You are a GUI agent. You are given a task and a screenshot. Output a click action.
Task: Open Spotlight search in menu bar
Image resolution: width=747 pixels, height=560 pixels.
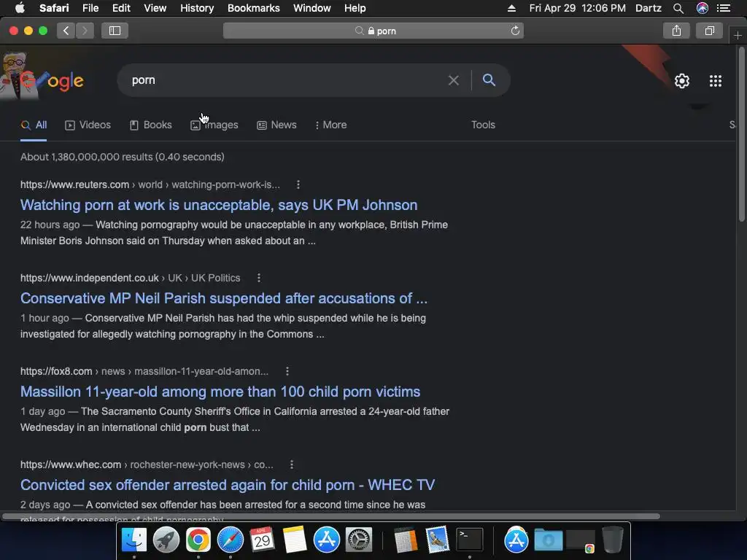click(678, 8)
